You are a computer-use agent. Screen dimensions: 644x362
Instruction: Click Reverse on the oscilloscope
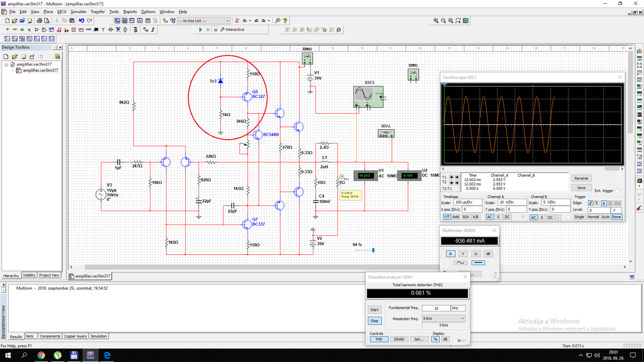(581, 178)
